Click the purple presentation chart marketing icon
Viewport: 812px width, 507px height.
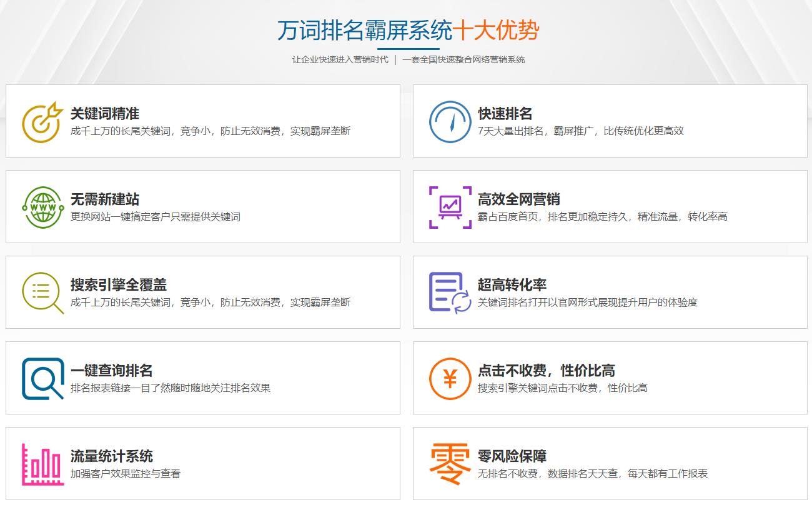[x=450, y=207]
